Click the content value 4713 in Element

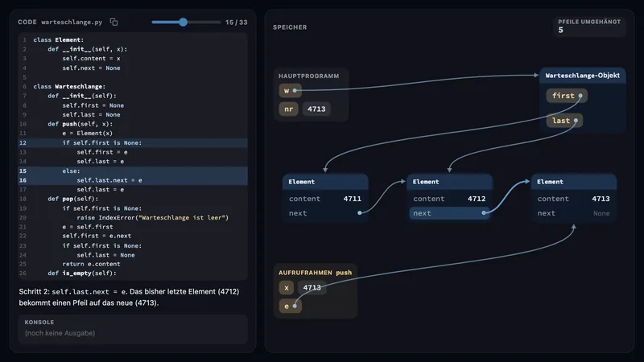click(x=601, y=199)
